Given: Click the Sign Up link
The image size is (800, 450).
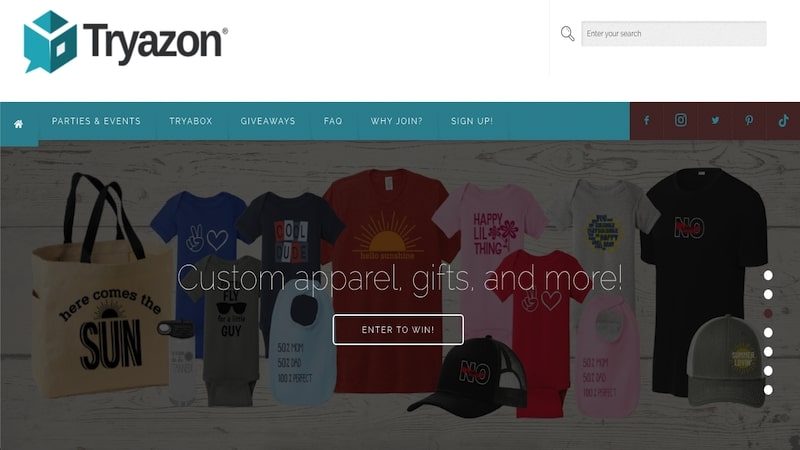Looking at the screenshot, I should pos(472,121).
